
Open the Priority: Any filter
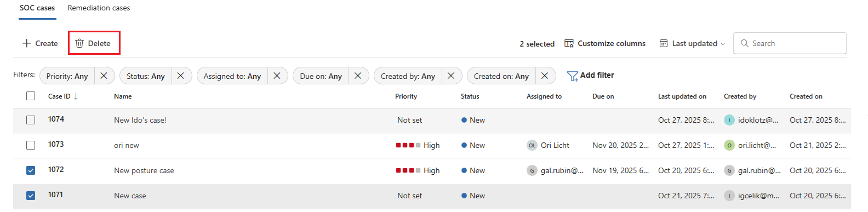[x=67, y=76]
